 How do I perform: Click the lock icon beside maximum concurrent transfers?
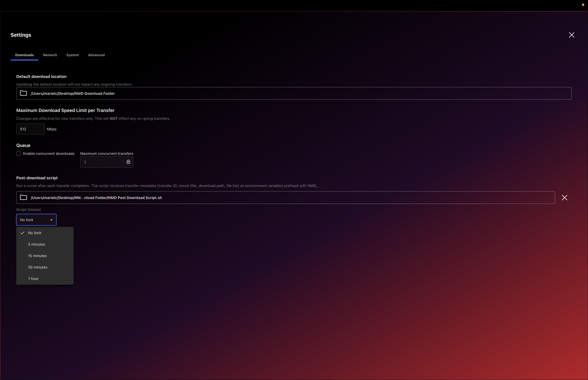pos(128,162)
